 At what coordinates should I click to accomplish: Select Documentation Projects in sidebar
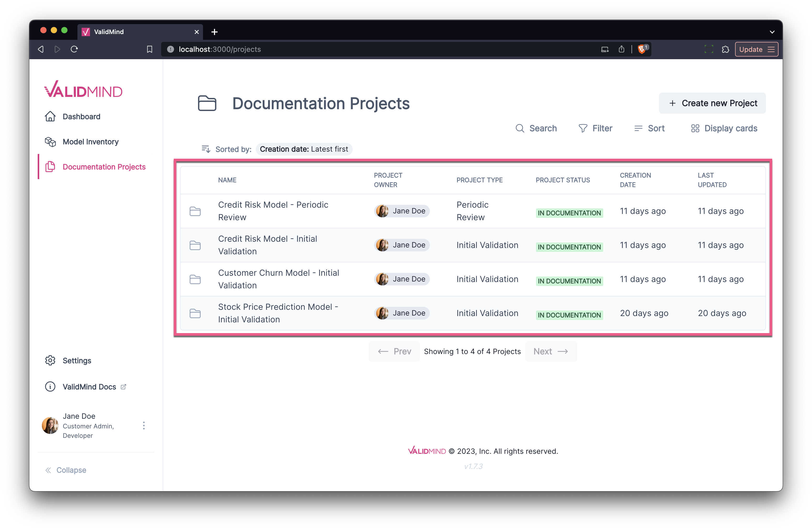coord(104,167)
